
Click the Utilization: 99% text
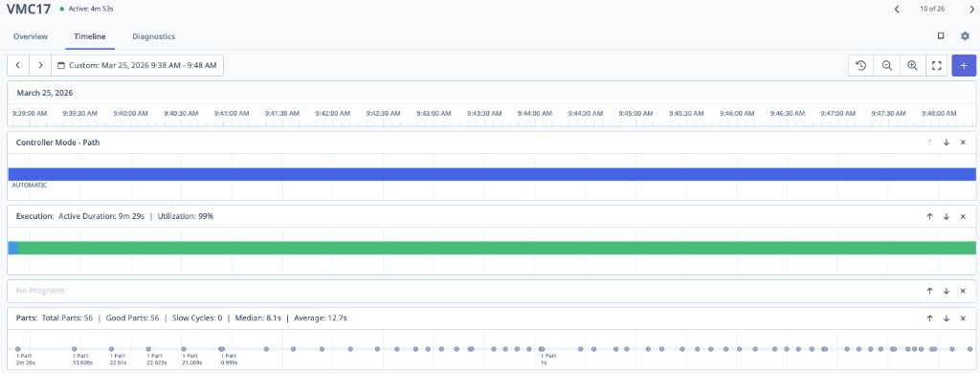coord(186,216)
